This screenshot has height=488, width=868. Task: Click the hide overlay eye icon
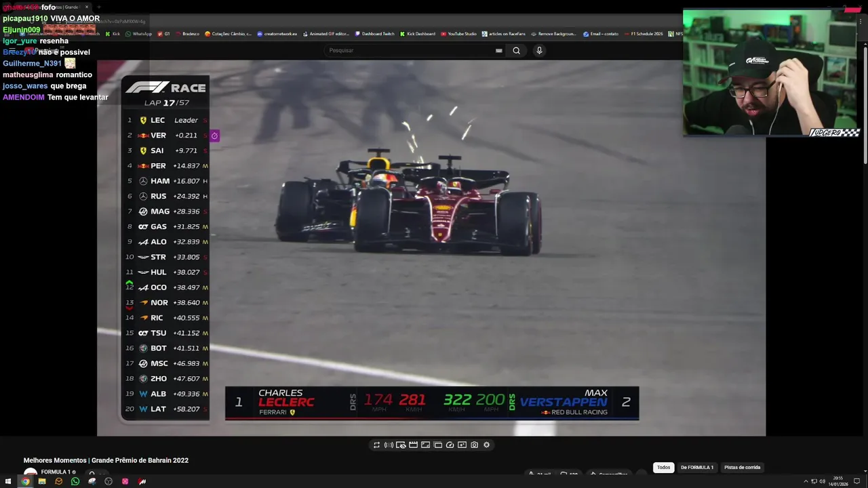click(x=401, y=445)
